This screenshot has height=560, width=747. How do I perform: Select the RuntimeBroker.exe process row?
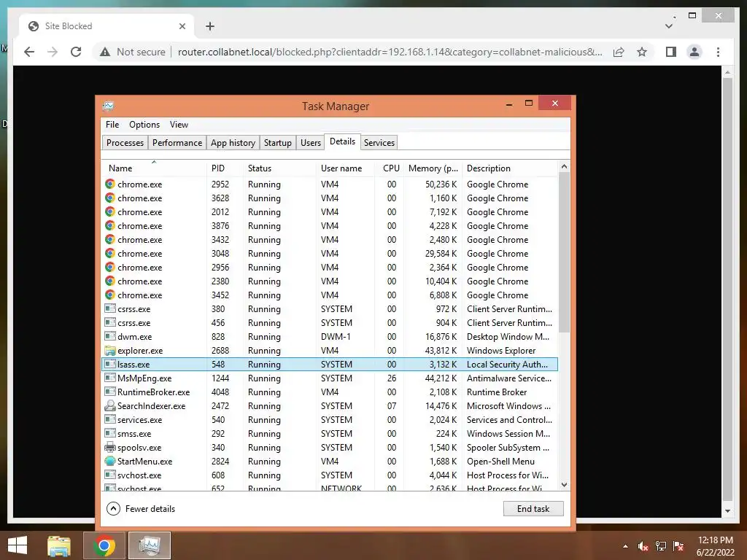pos(330,392)
